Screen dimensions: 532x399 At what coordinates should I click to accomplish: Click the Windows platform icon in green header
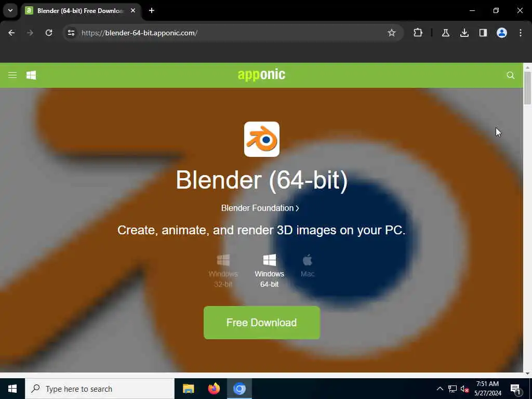pos(31,75)
